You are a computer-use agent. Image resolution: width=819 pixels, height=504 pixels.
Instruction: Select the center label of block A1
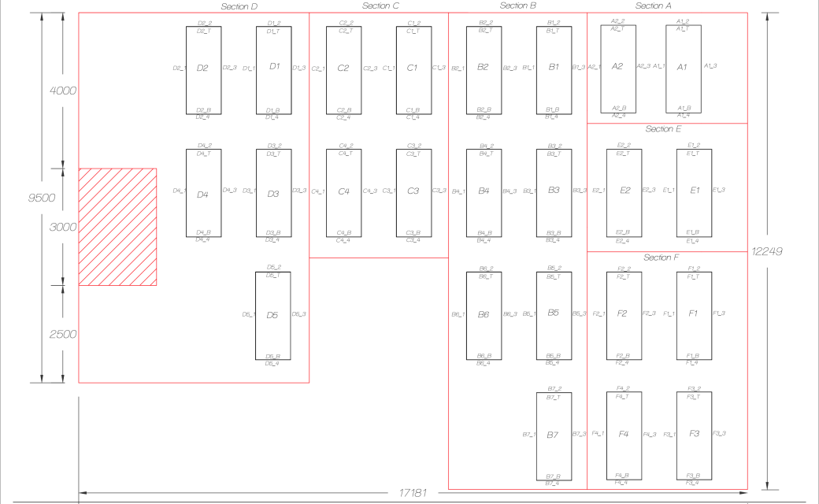(682, 67)
